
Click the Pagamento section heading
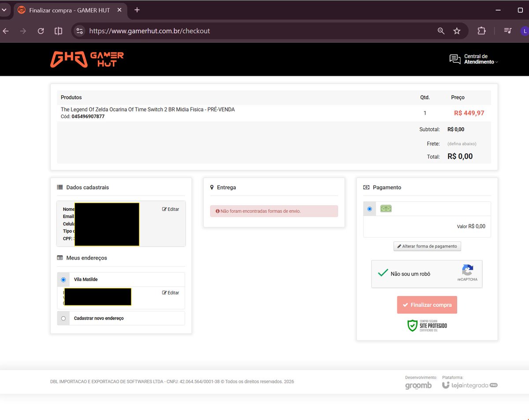pyautogui.click(x=387, y=187)
